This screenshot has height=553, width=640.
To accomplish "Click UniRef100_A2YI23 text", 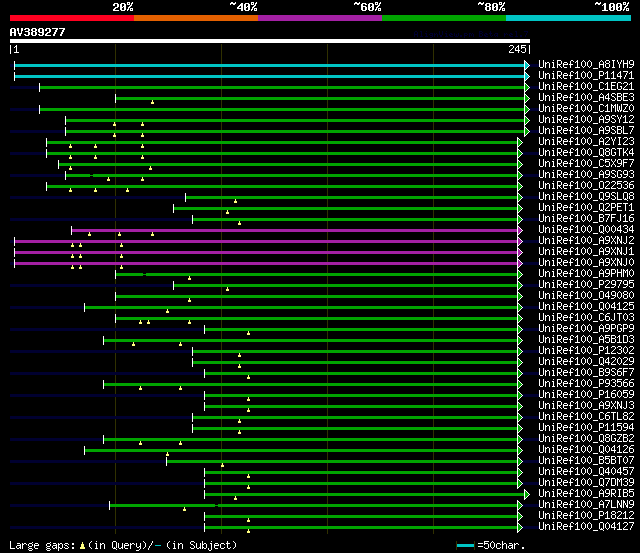I will coord(586,142).
